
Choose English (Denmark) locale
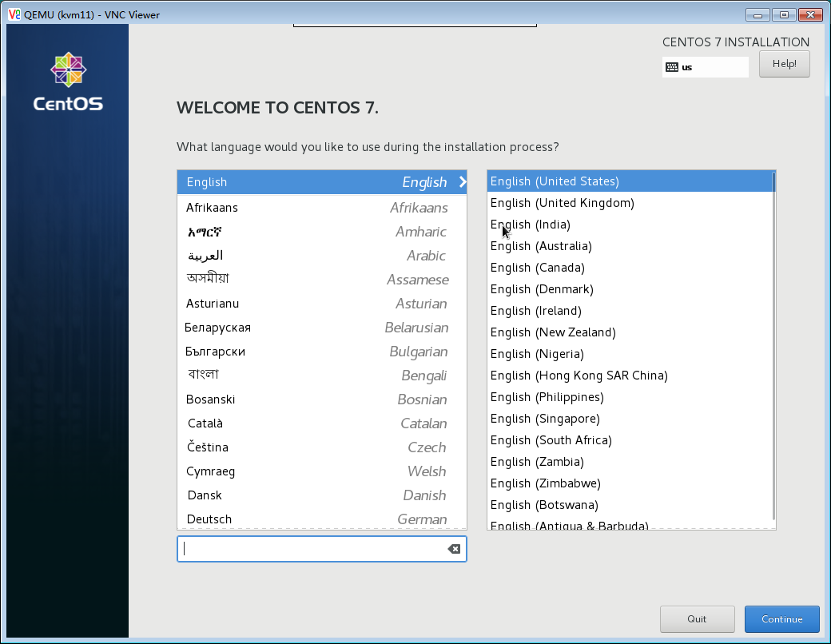click(630, 289)
